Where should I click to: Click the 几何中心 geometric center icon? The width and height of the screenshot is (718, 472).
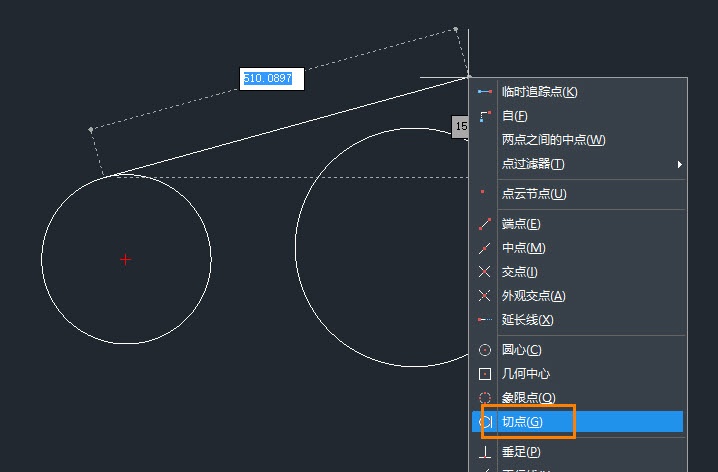click(485, 374)
